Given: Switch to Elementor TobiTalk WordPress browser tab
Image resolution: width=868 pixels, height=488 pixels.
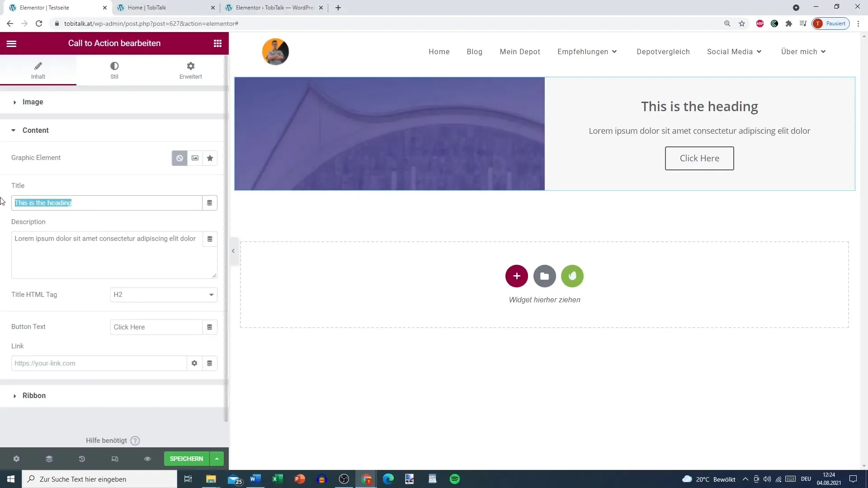Looking at the screenshot, I should pos(274,8).
